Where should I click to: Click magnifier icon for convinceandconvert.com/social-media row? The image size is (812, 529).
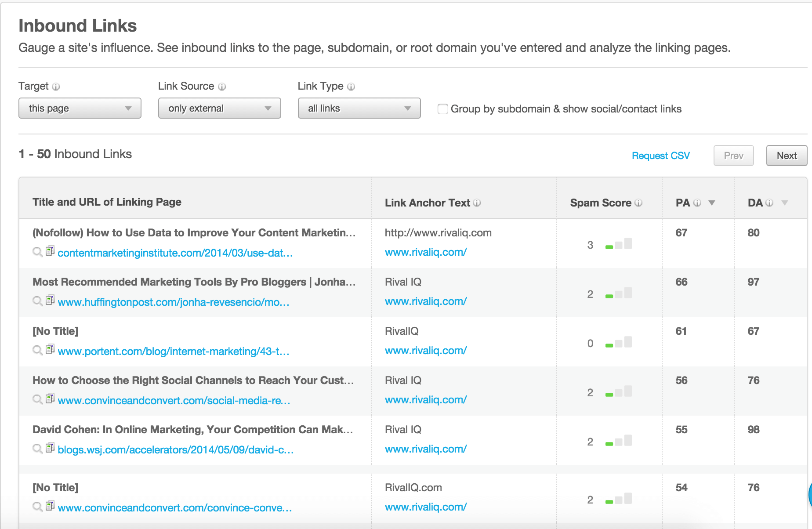(38, 399)
